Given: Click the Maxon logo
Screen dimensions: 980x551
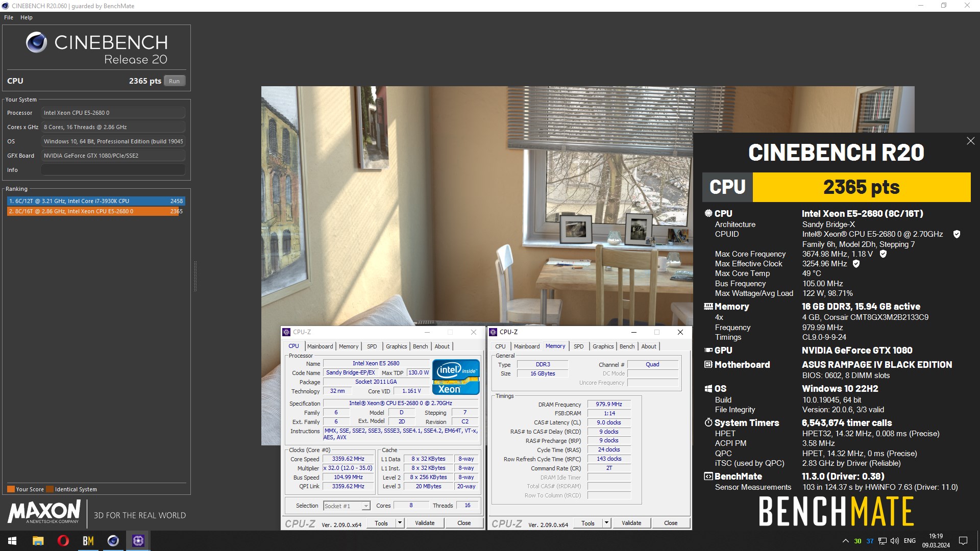Looking at the screenshot, I should pos(44,512).
